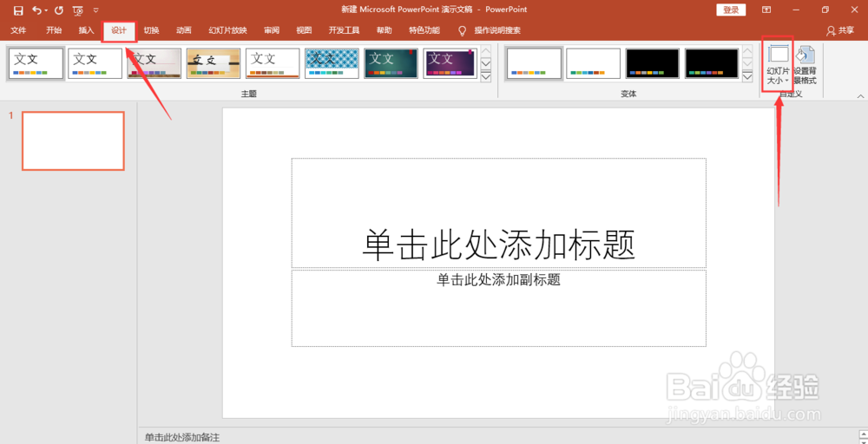This screenshot has height=444, width=868.
Task: Click the 单击此处添加副标题 subtitle placeholder
Action: 499,308
